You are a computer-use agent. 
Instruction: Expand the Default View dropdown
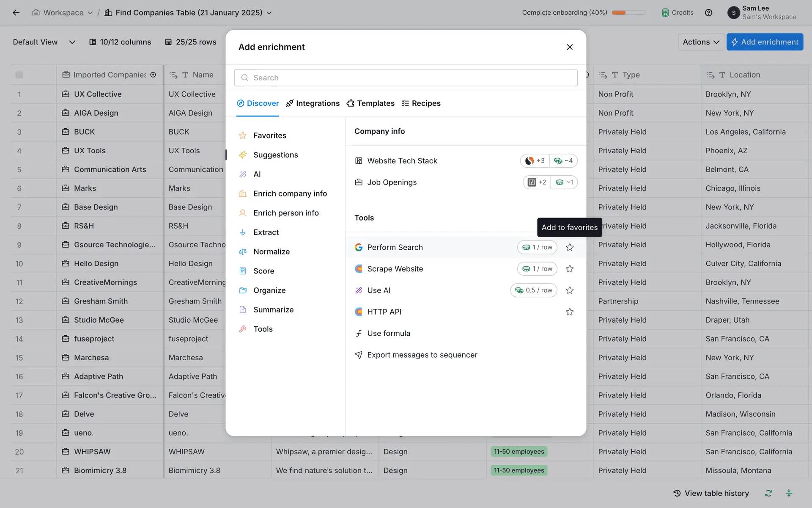coord(72,42)
